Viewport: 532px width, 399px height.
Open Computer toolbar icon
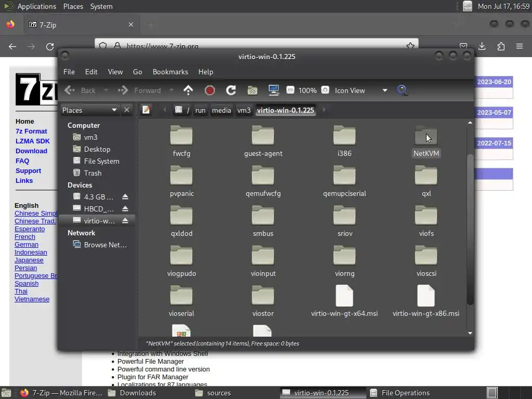(x=273, y=90)
